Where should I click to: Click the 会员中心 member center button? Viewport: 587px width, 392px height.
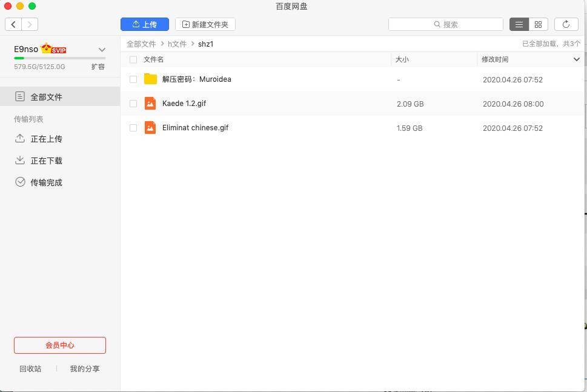point(60,345)
